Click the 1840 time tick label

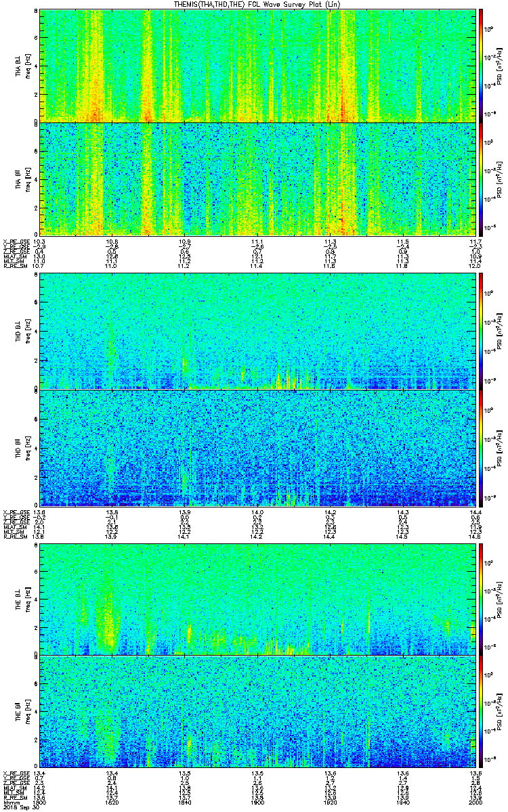point(185,803)
